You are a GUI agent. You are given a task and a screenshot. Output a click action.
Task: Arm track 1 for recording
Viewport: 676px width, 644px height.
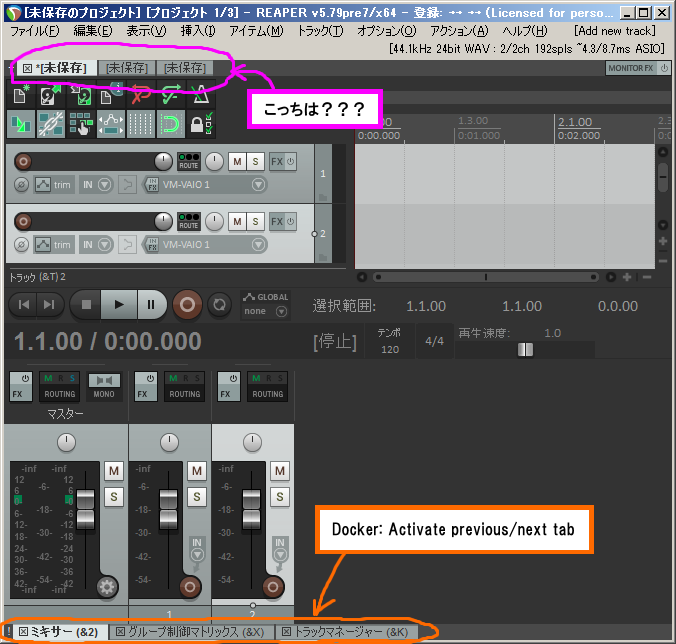pyautogui.click(x=23, y=162)
